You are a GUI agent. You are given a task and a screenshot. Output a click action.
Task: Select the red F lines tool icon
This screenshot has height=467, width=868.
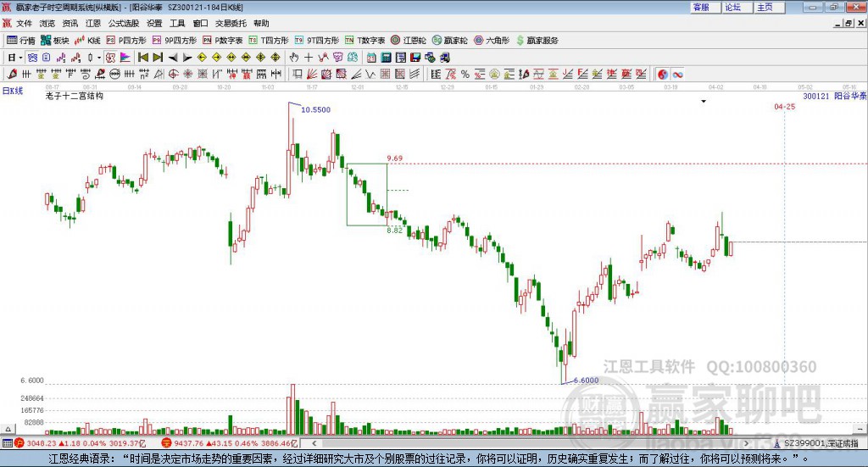pyautogui.click(x=583, y=74)
